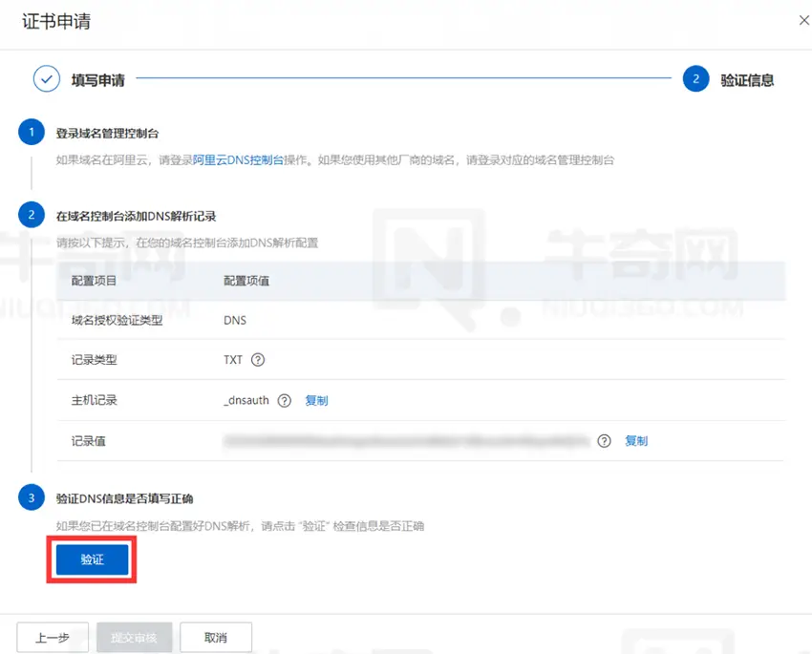
Task: Close the 证书申请 dialog
Action: (803, 20)
